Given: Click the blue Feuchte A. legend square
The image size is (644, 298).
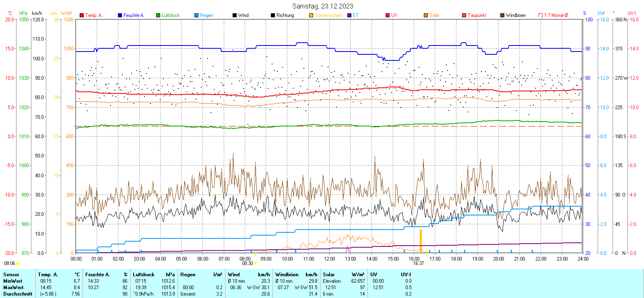Looking at the screenshot, I should click(120, 15).
